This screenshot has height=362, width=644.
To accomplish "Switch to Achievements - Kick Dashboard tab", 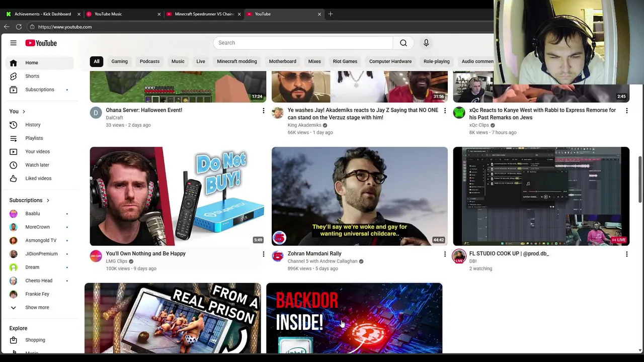I will click(43, 14).
